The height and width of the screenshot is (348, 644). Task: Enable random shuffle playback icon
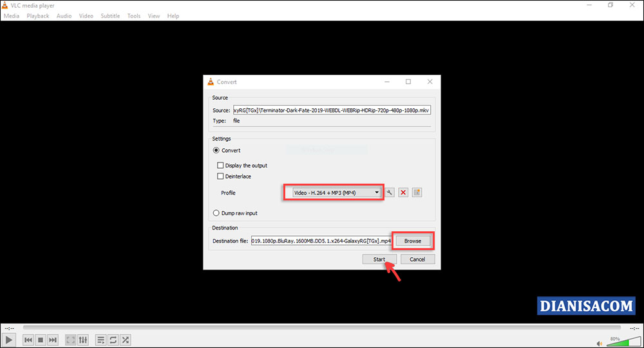pyautogui.click(x=125, y=340)
